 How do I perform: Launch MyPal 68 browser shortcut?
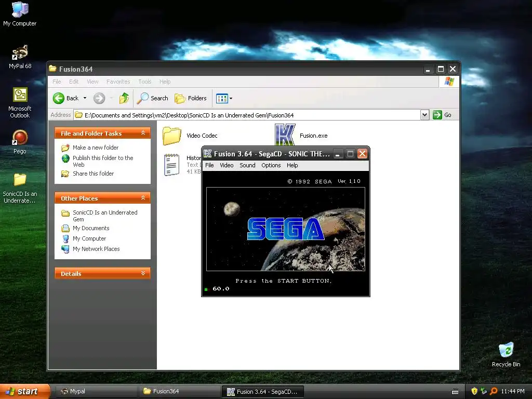click(x=20, y=56)
